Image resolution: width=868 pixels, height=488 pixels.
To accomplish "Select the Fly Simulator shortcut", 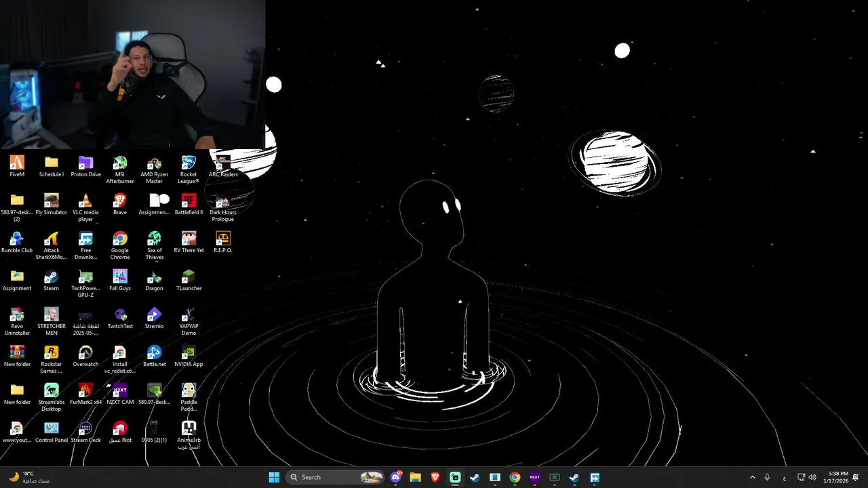I will (52, 205).
